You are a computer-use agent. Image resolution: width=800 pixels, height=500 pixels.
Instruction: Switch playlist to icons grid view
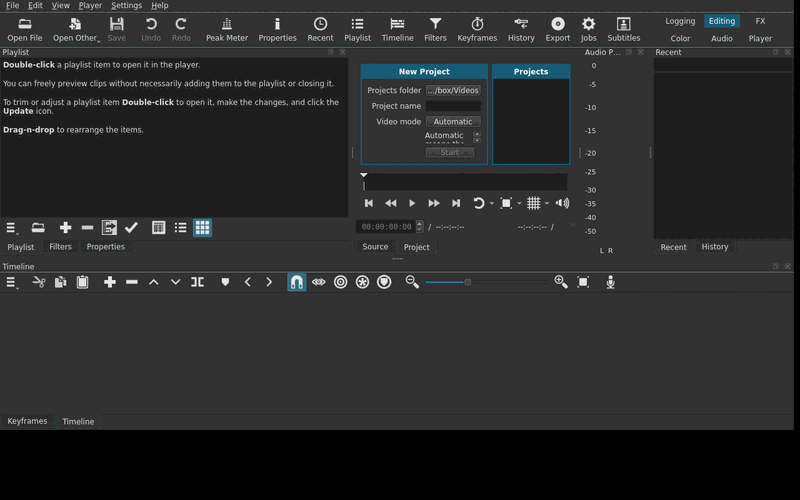[x=203, y=228]
